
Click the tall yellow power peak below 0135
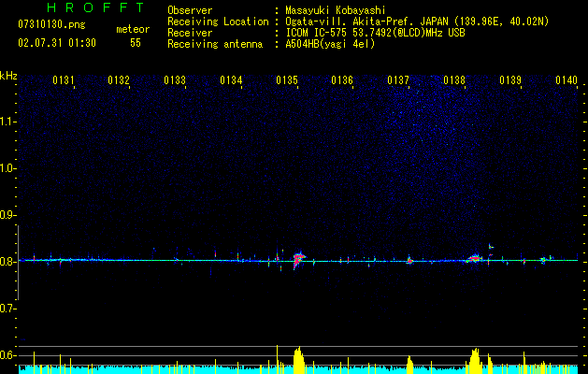(299, 360)
